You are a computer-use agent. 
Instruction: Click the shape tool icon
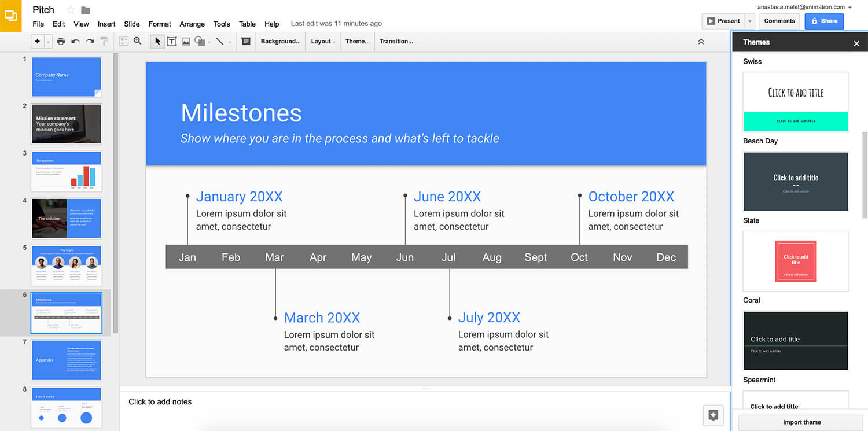[x=200, y=41]
